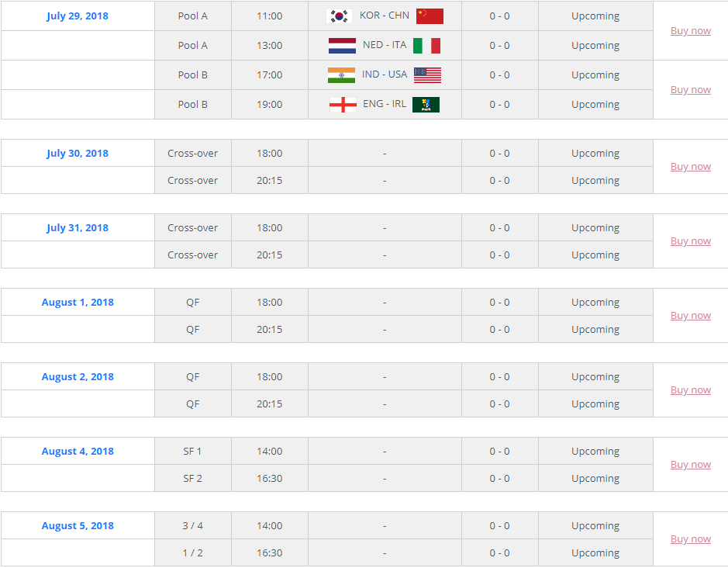The image size is (728, 568).
Task: Click Buy now for the August 1 quarterfinals
Action: [690, 315]
